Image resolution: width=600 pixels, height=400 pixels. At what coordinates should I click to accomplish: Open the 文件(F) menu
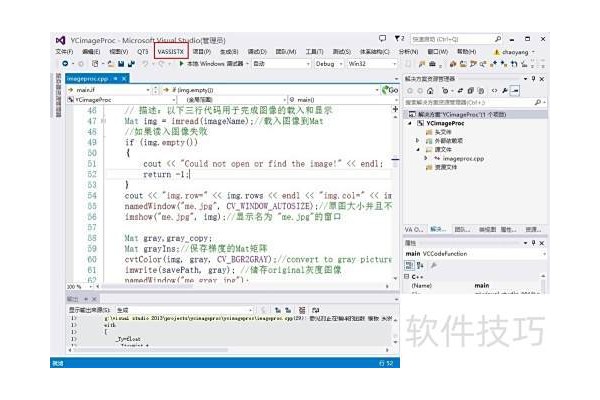[x=64, y=51]
